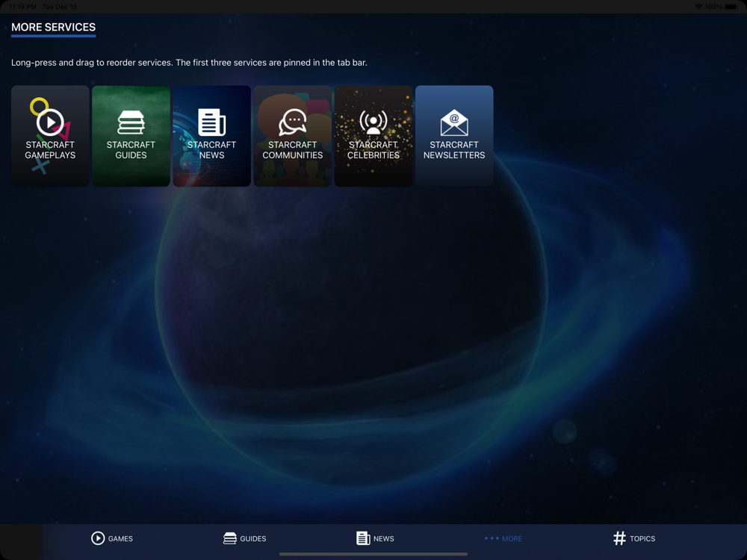This screenshot has width=747, height=560.
Task: Open the Starcraft News service card
Action: pyautogui.click(x=211, y=136)
